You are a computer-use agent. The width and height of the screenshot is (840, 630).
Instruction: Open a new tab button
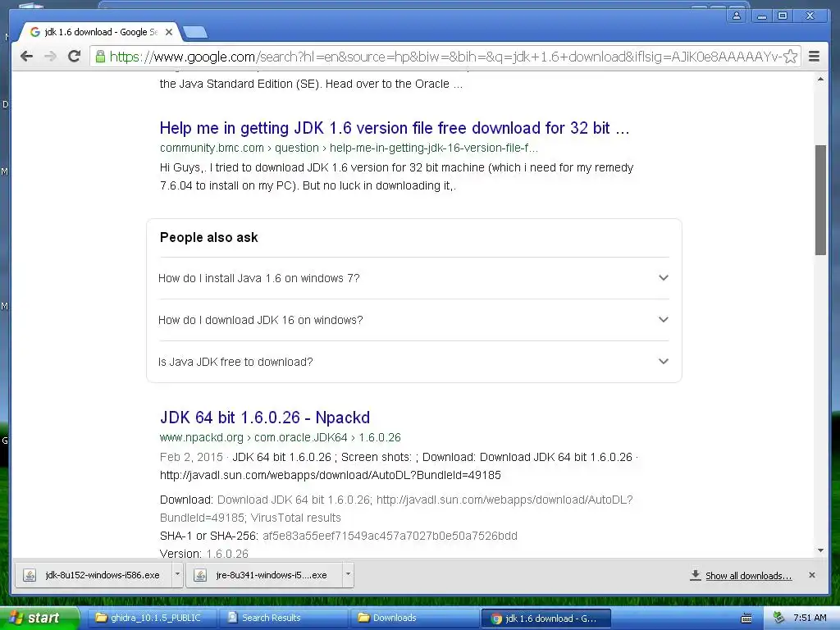pos(195,32)
